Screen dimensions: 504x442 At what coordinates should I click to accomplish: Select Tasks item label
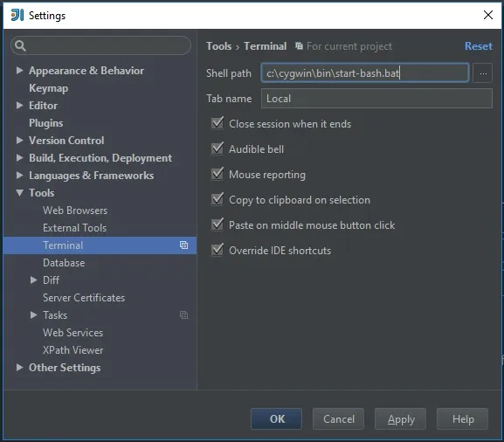(x=55, y=315)
